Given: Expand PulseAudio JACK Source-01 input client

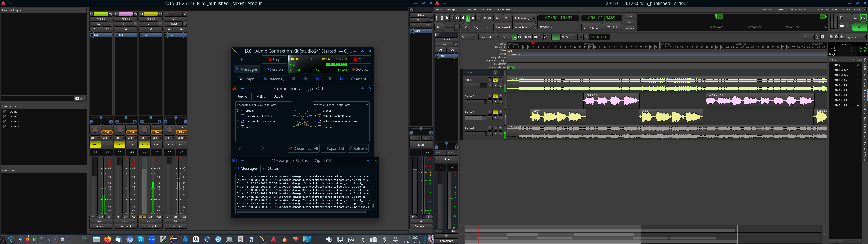Looking at the screenshot, I should tap(315, 121).
